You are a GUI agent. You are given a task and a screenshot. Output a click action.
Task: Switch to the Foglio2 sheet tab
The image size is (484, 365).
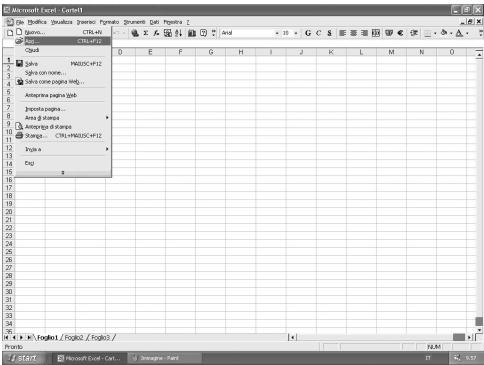point(74,337)
